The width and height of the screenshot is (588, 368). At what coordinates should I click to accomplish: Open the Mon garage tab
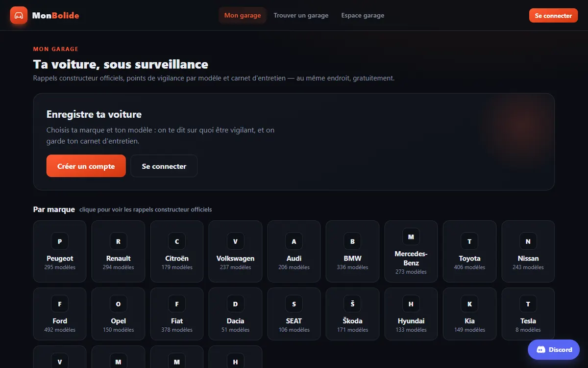click(x=243, y=15)
